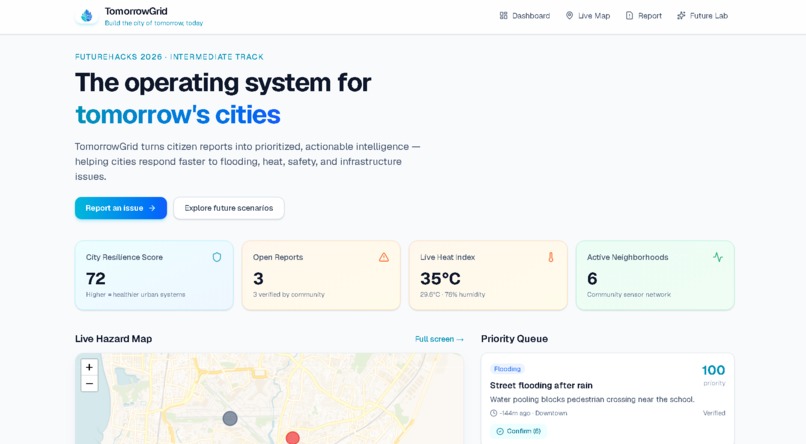Confirm the street flooding report

[518, 431]
